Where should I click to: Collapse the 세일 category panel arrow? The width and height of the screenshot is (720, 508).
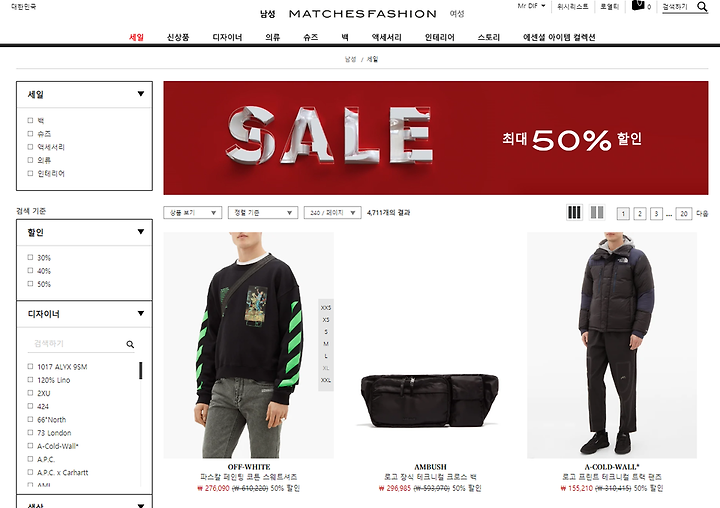click(x=141, y=94)
